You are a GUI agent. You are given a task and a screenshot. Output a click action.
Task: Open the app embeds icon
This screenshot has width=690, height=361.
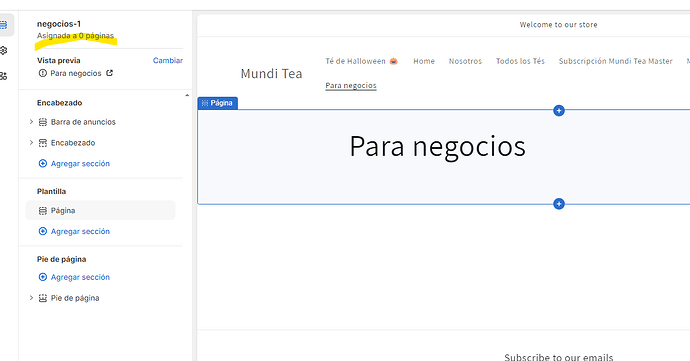click(4, 76)
